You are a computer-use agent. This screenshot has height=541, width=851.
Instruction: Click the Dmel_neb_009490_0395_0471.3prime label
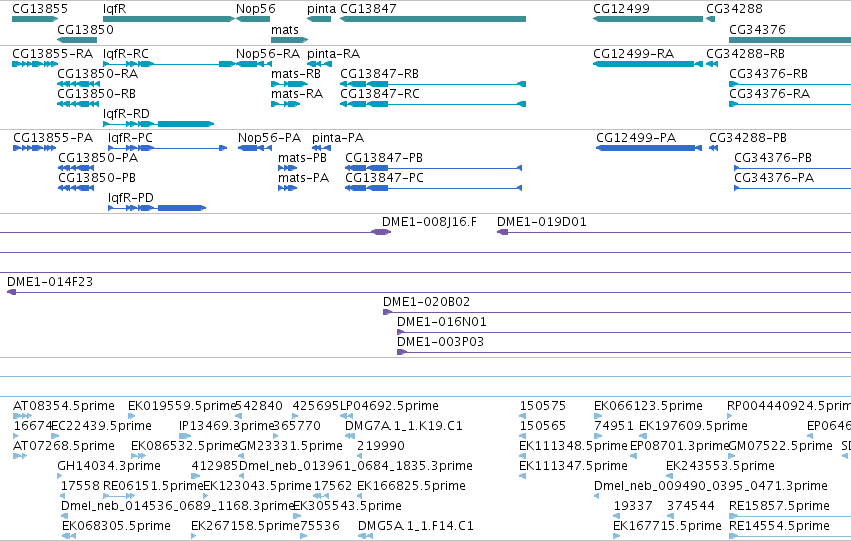pos(711,486)
